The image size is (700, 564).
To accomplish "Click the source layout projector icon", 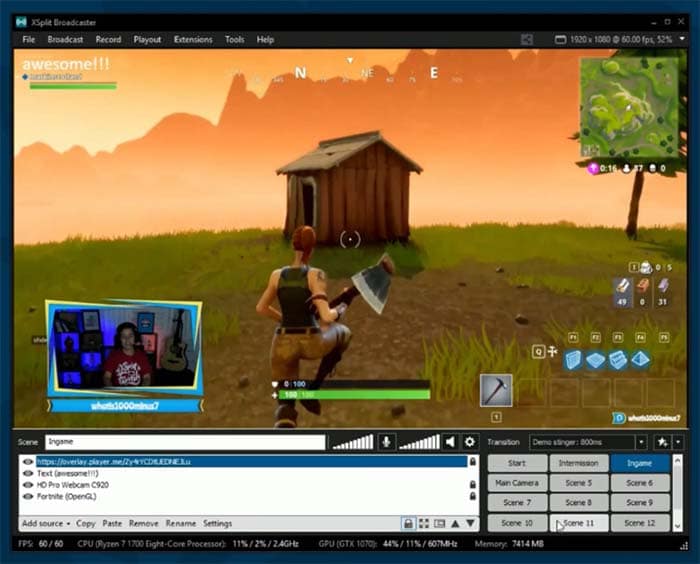I will click(440, 523).
